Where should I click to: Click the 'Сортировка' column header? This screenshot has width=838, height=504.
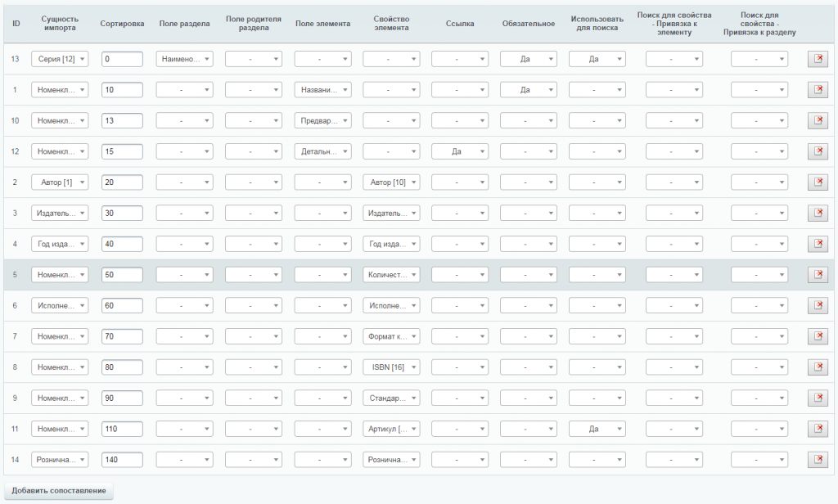[122, 24]
